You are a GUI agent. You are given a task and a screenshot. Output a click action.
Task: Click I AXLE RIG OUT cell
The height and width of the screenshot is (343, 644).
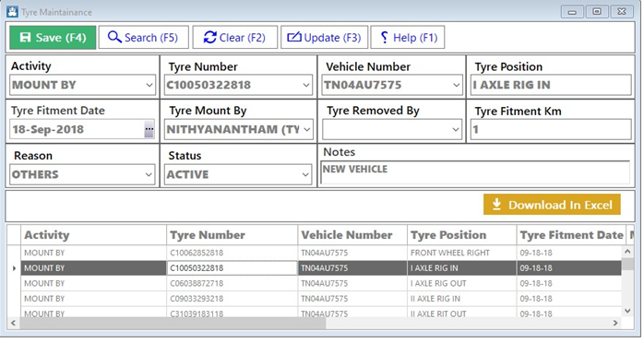click(462, 283)
